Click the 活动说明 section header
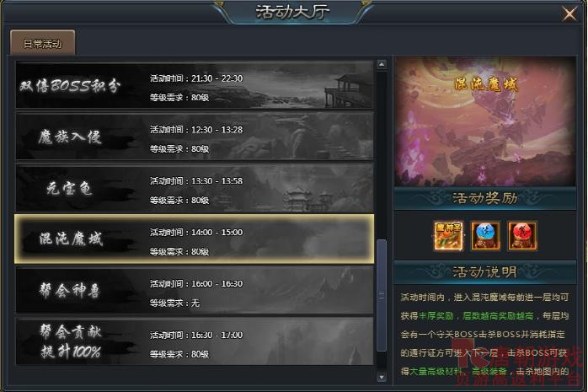Image resolution: width=588 pixels, height=392 pixels. [484, 271]
